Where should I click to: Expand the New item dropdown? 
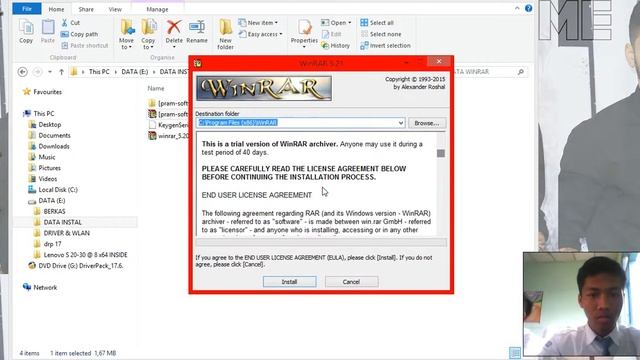point(276,23)
